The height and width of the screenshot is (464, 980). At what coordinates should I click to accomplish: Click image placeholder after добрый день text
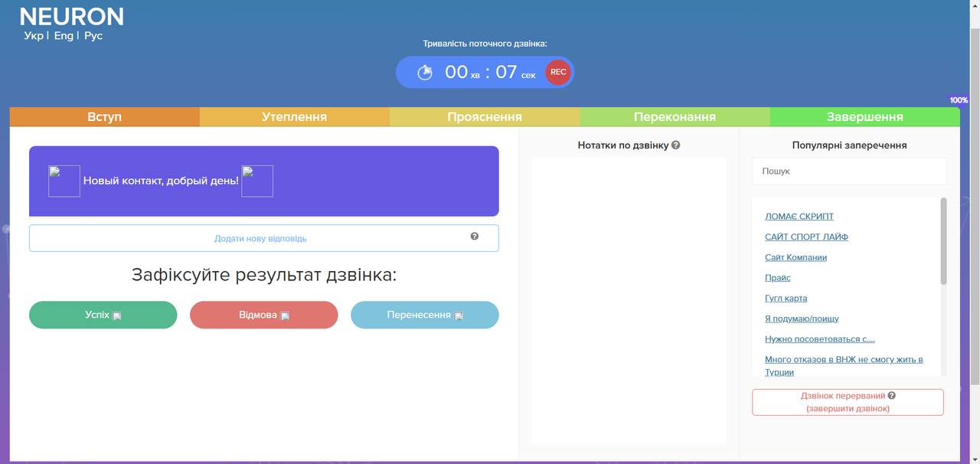(x=257, y=181)
